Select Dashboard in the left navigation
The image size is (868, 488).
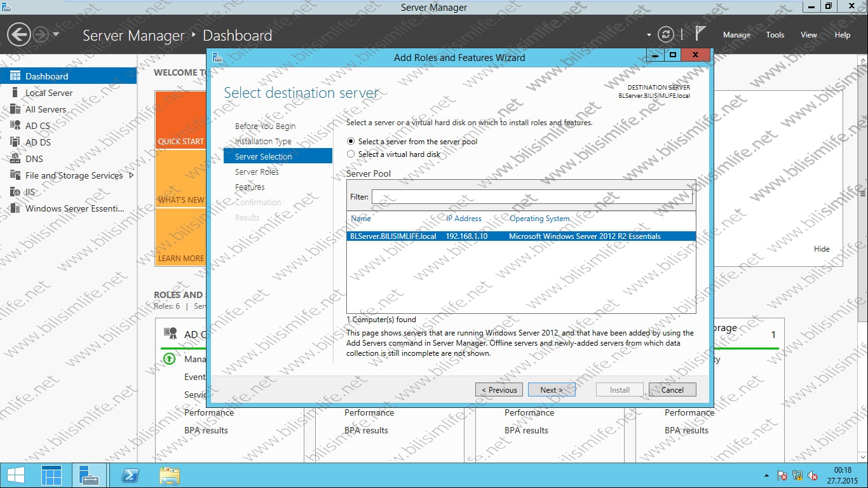coord(68,76)
